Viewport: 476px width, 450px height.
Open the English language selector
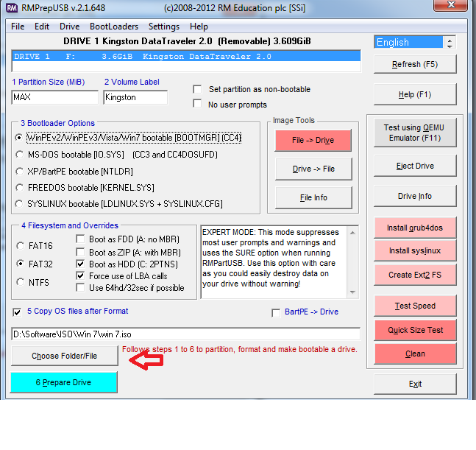point(408,42)
